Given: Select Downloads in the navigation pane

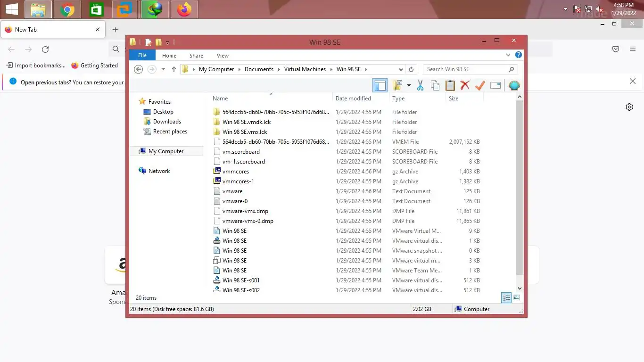Looking at the screenshot, I should coord(167,122).
